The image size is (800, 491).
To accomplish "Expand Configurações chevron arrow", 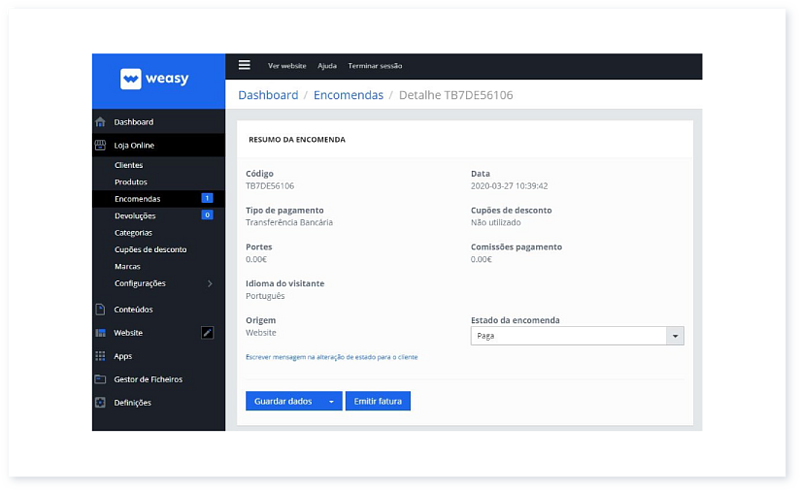I will pos(210,283).
